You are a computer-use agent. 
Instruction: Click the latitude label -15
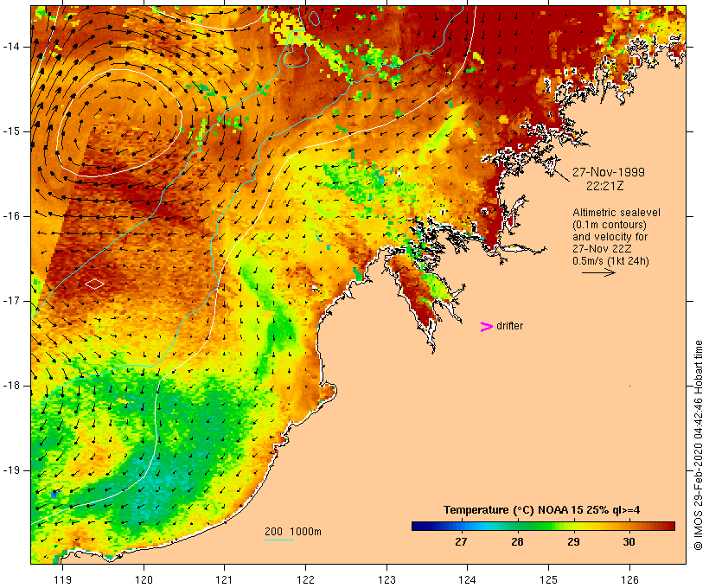click(x=11, y=131)
